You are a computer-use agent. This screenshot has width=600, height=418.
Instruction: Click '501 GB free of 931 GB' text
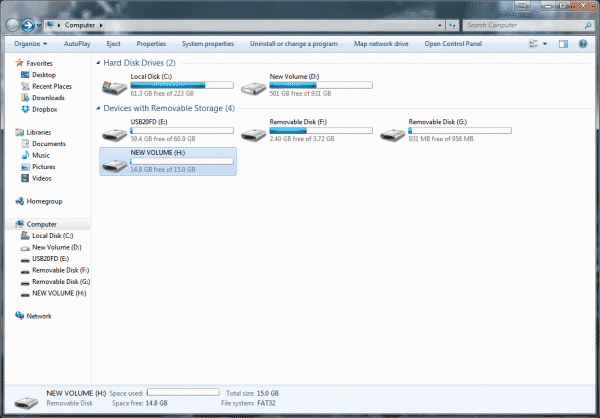tap(300, 93)
